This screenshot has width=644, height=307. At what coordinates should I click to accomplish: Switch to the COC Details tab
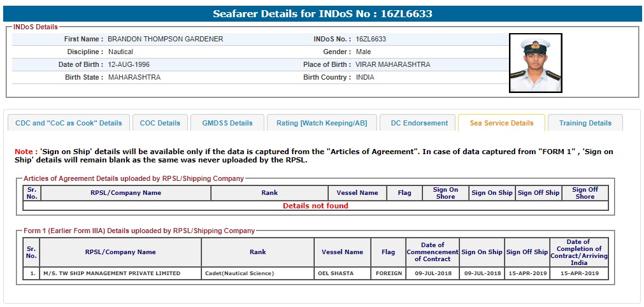160,123
